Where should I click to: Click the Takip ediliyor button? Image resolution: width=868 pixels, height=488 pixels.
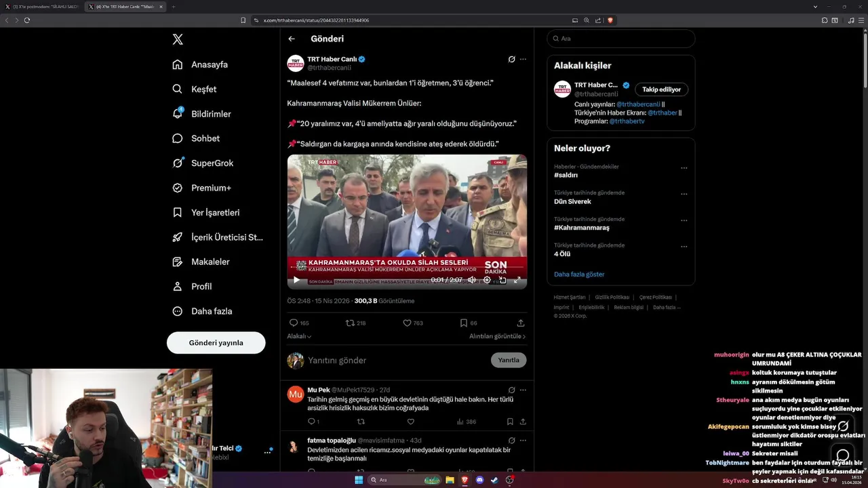tap(661, 89)
